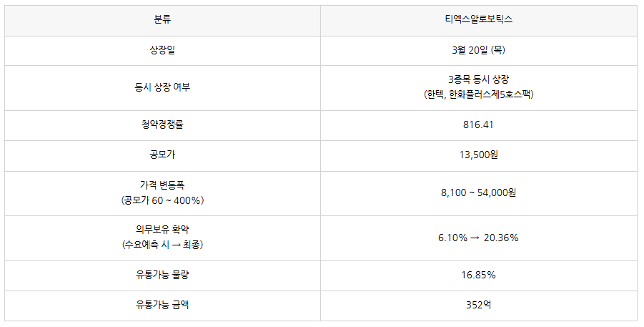The height and width of the screenshot is (327, 644).
Task: Select the 가격 변동폭 label
Action: coord(162,185)
